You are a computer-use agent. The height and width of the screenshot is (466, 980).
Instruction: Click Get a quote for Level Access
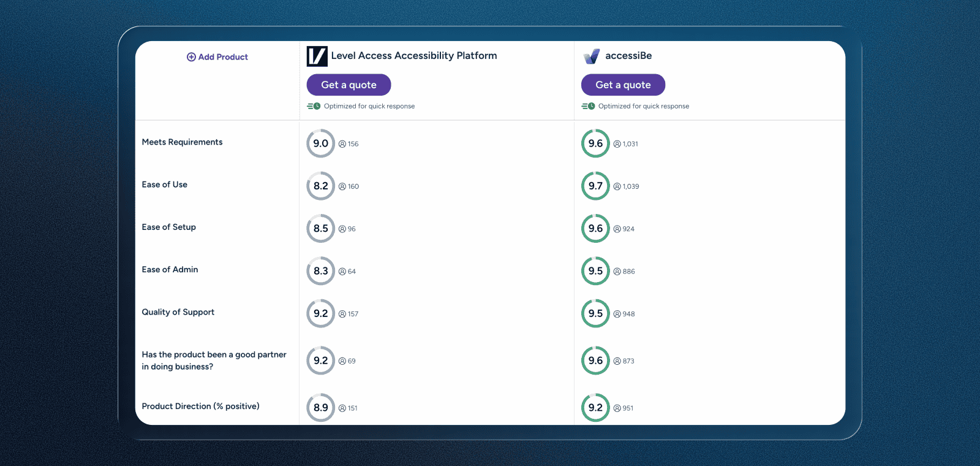click(x=349, y=85)
